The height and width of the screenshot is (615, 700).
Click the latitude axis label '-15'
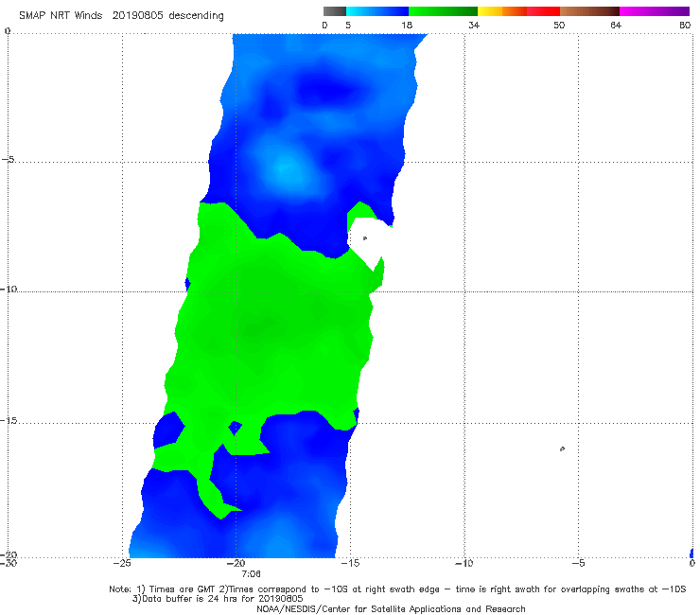point(9,420)
